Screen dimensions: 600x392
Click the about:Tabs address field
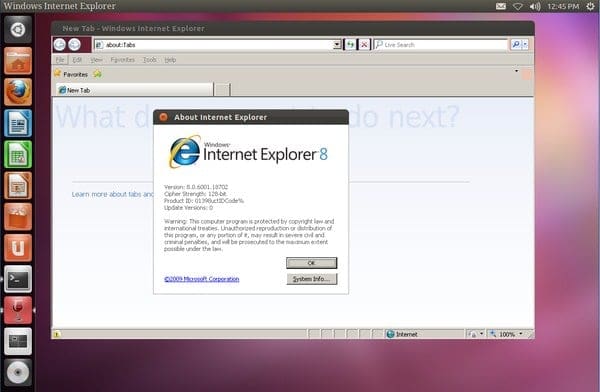coord(214,45)
